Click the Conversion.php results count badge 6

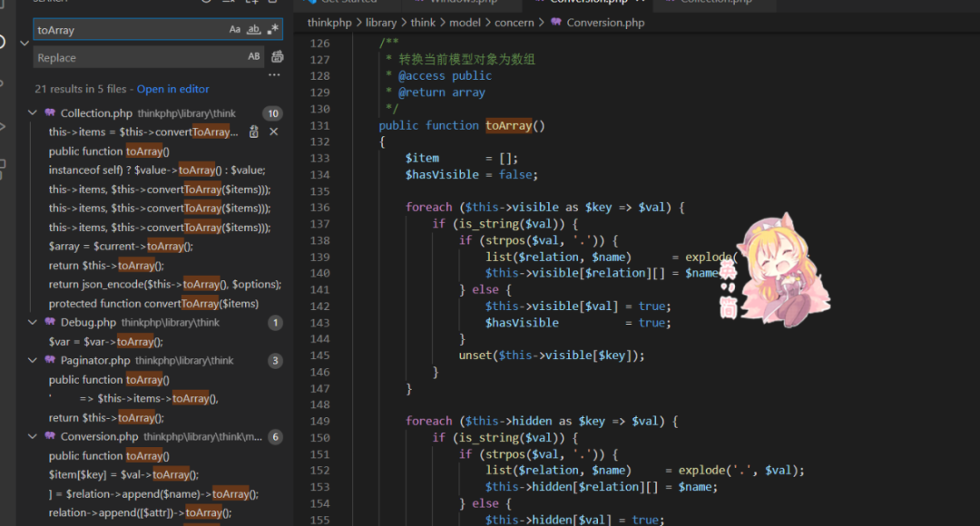(275, 436)
